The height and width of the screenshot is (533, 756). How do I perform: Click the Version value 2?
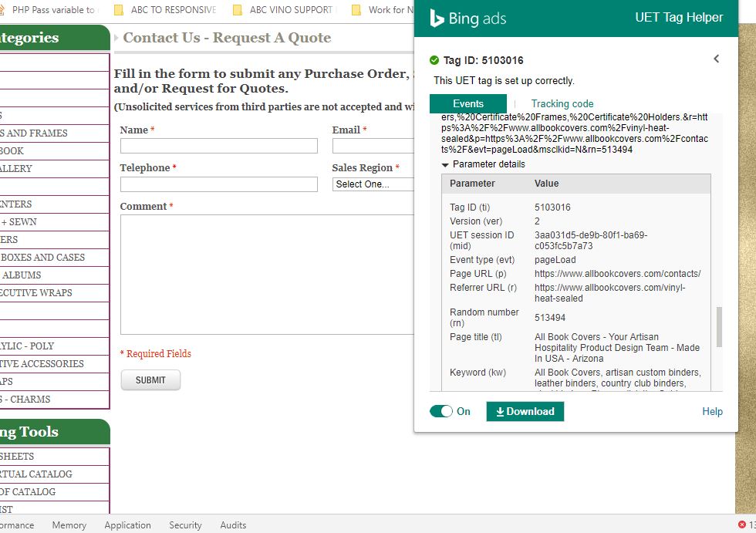pyautogui.click(x=537, y=221)
